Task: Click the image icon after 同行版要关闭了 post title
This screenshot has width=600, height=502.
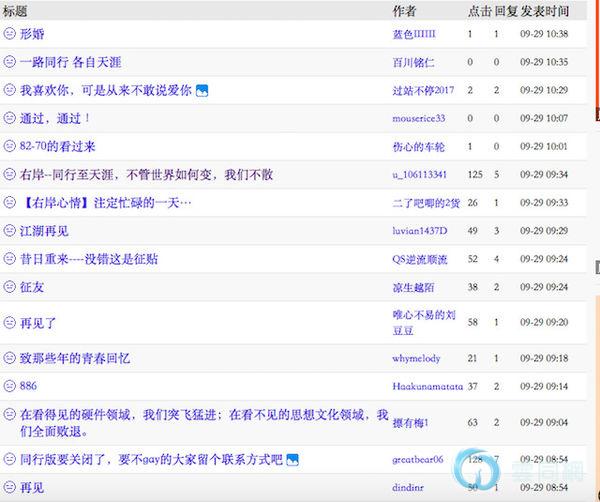Action: [292, 460]
